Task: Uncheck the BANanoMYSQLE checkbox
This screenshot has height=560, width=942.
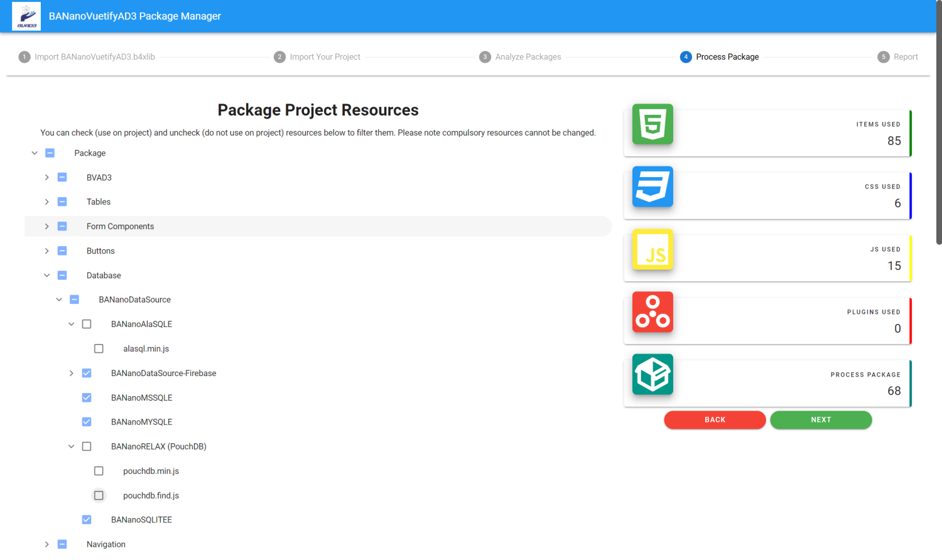Action: (x=87, y=423)
